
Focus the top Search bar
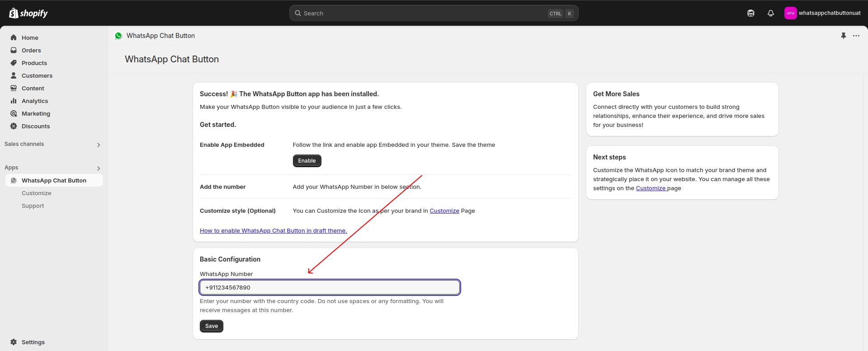pos(434,13)
